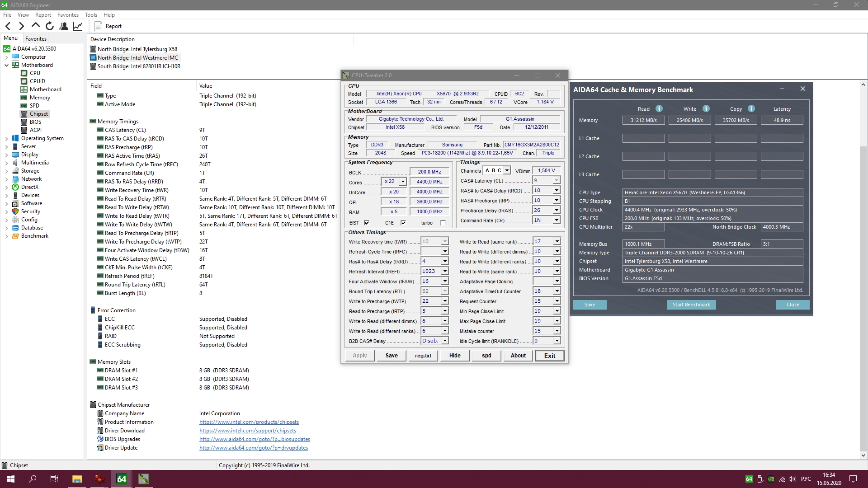868x488 pixels.
Task: Toggle the EIST checkbox
Action: pos(367,223)
